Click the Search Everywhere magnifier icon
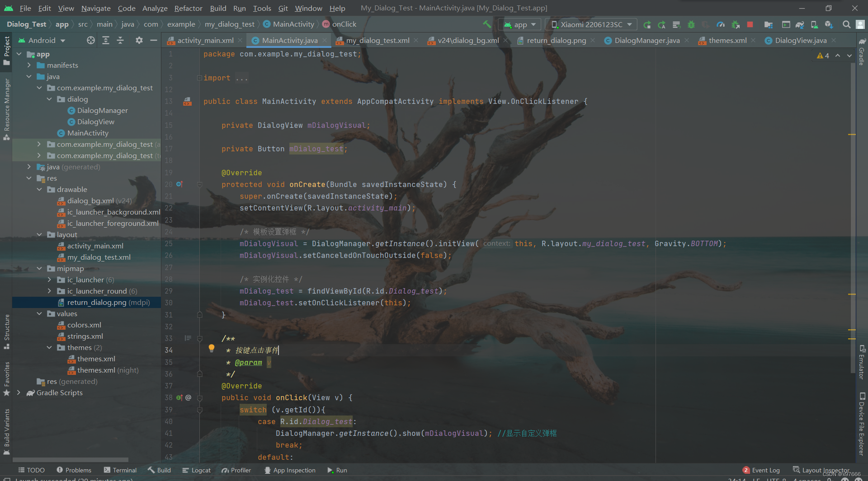868x481 pixels. pyautogui.click(x=846, y=24)
